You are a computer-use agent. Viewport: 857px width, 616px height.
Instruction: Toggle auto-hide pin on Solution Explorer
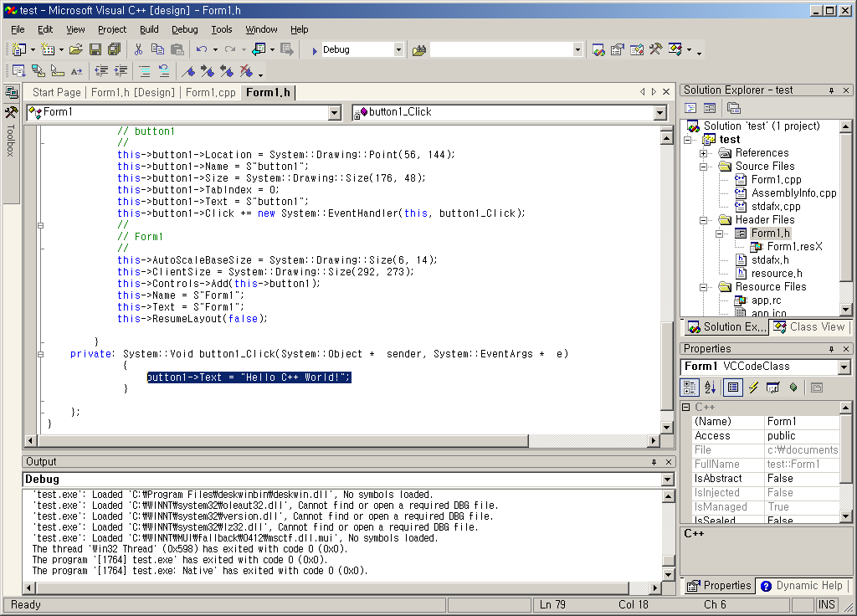pos(832,90)
